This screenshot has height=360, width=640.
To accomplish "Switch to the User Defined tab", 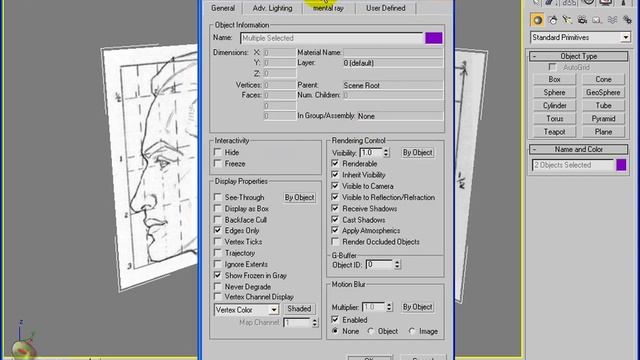I will [386, 8].
